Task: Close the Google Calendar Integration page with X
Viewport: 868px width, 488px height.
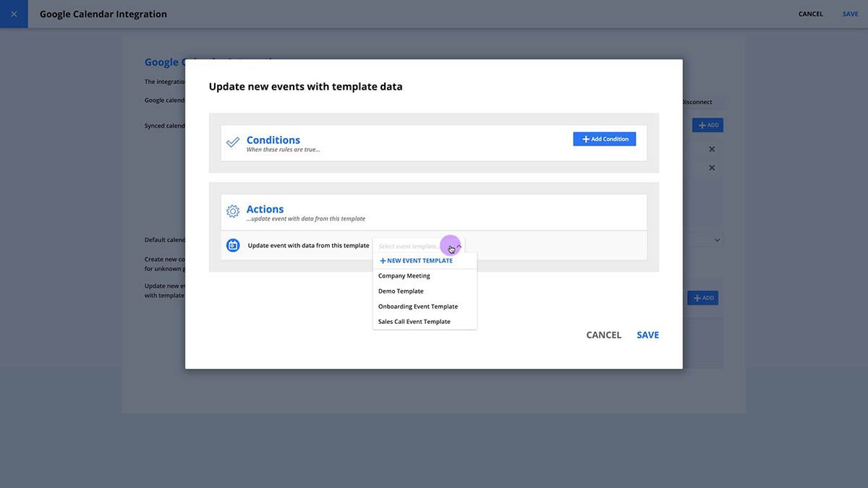Action: [14, 14]
